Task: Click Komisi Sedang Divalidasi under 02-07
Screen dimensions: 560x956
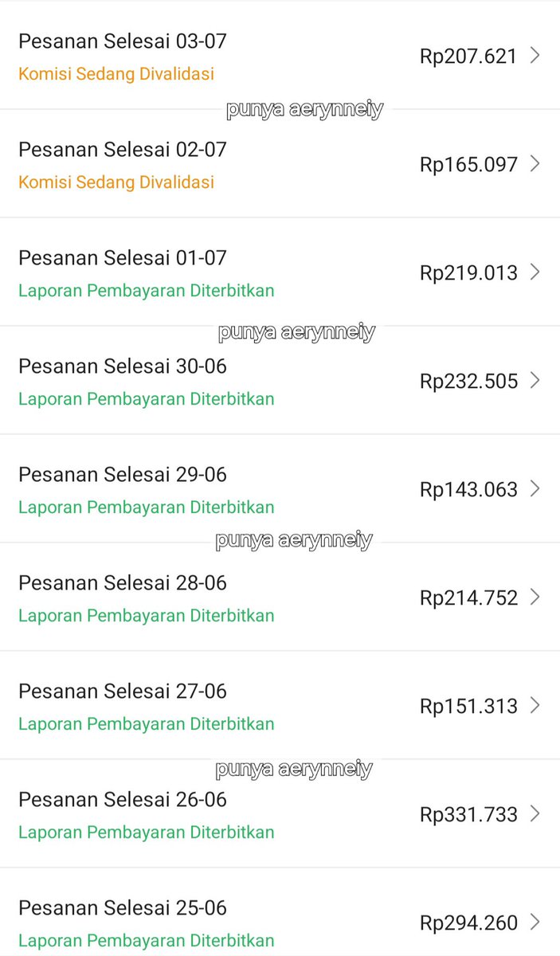Action: pyautogui.click(x=116, y=182)
